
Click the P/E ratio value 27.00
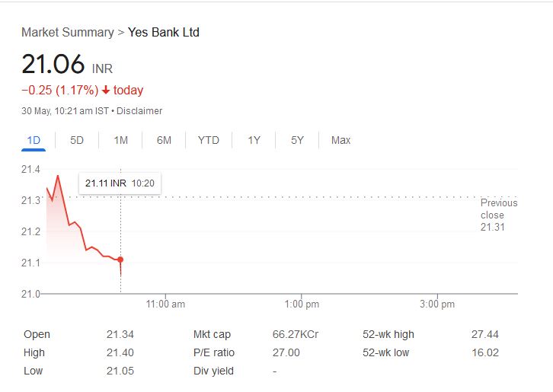[286, 352]
